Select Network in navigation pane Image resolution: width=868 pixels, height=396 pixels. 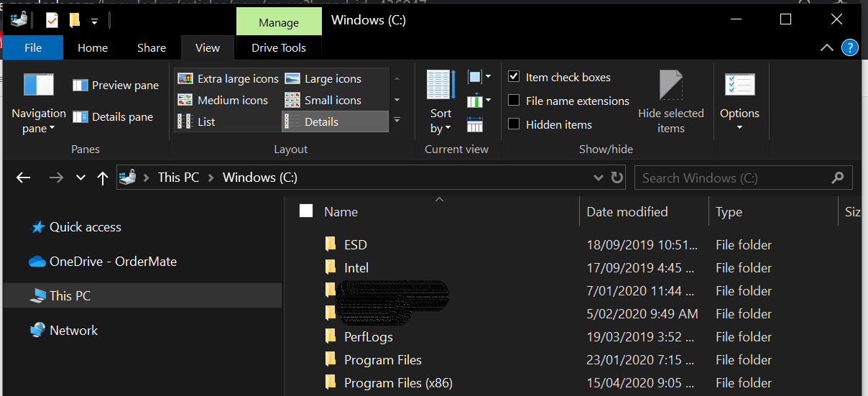click(63, 331)
